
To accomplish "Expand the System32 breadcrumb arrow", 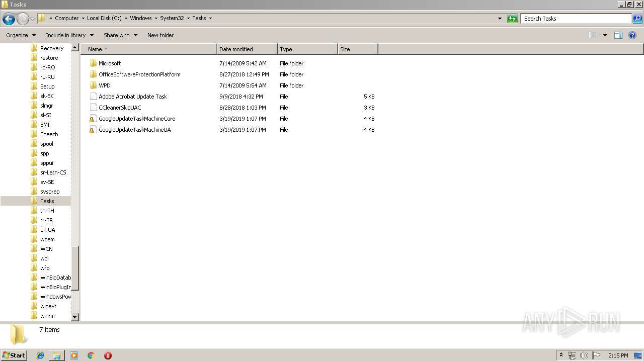I will coord(188,18).
